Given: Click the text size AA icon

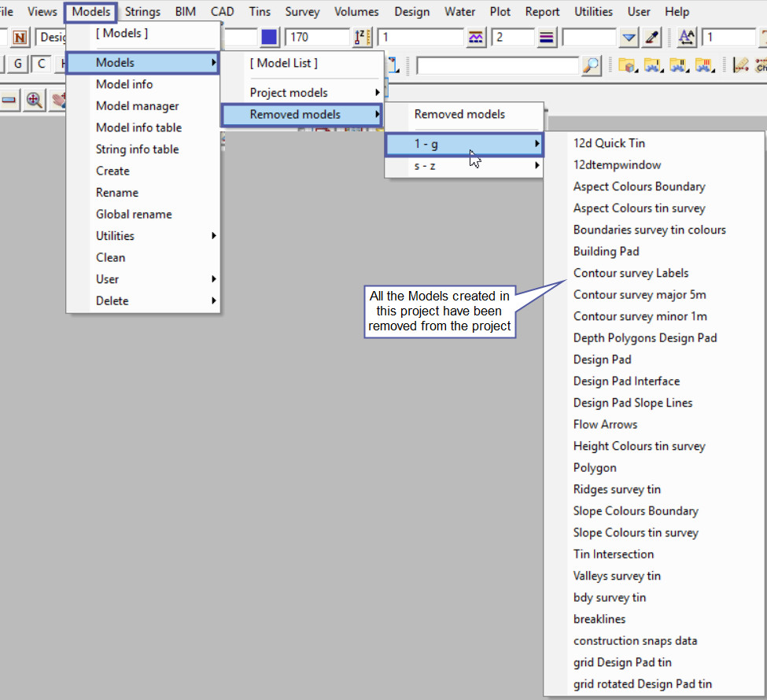Looking at the screenshot, I should [686, 37].
